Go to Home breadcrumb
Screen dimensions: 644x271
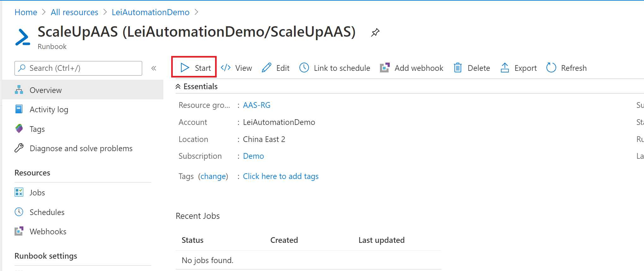(26, 12)
